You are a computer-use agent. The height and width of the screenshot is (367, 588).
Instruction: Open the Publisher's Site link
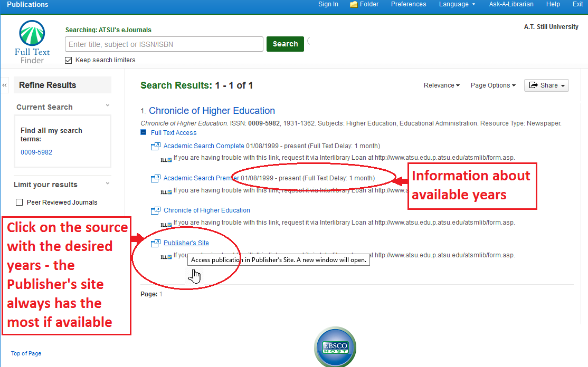pyautogui.click(x=186, y=243)
